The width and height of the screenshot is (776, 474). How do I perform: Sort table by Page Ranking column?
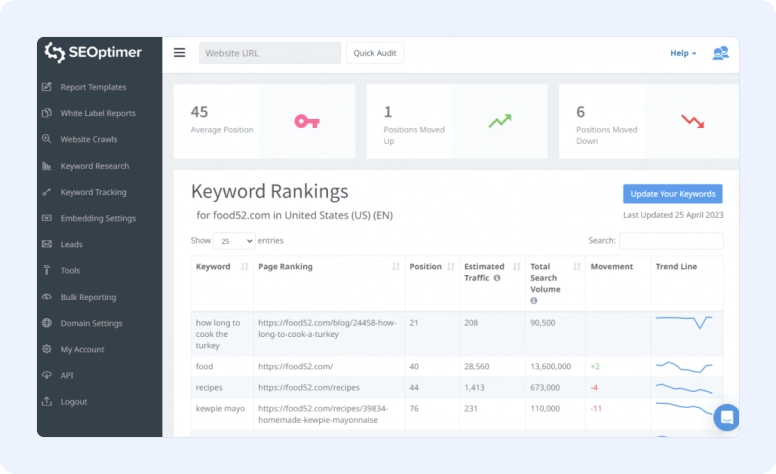click(395, 267)
